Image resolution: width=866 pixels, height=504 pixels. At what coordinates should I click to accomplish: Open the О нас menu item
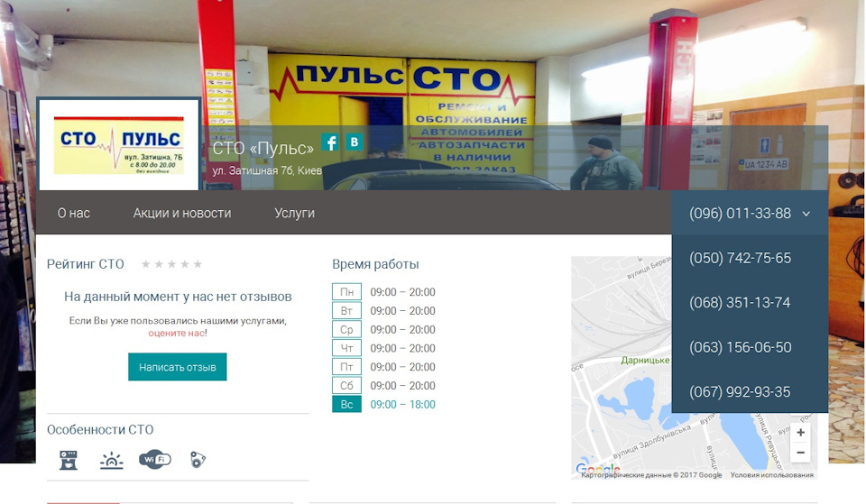(x=74, y=213)
